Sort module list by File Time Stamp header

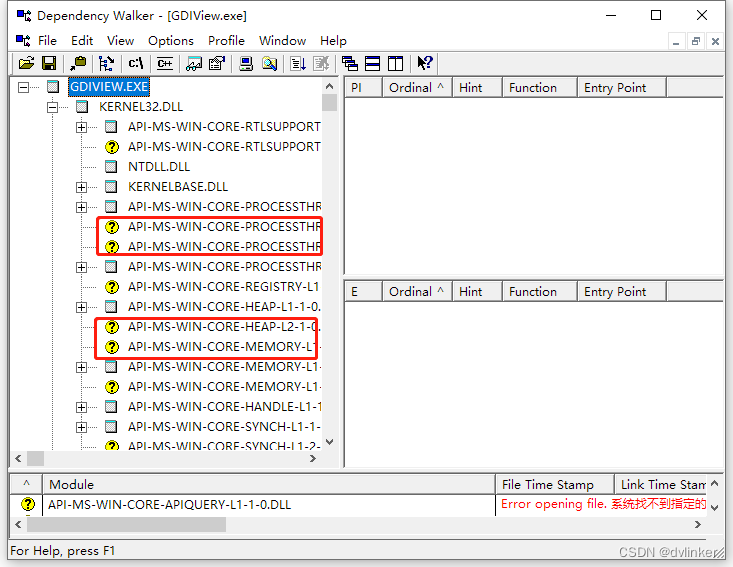555,485
